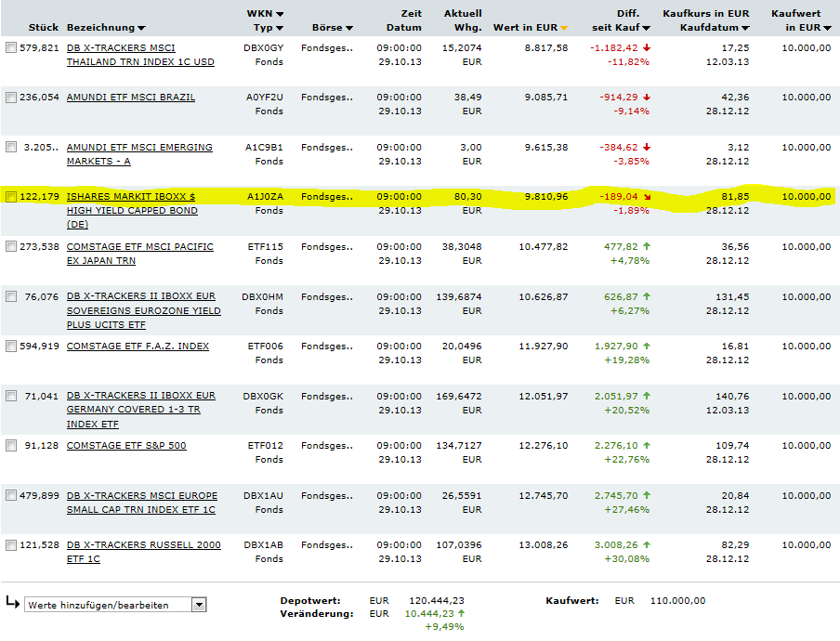Sort by Wert in EUR orange arrow
840x641 pixels.
click(564, 29)
